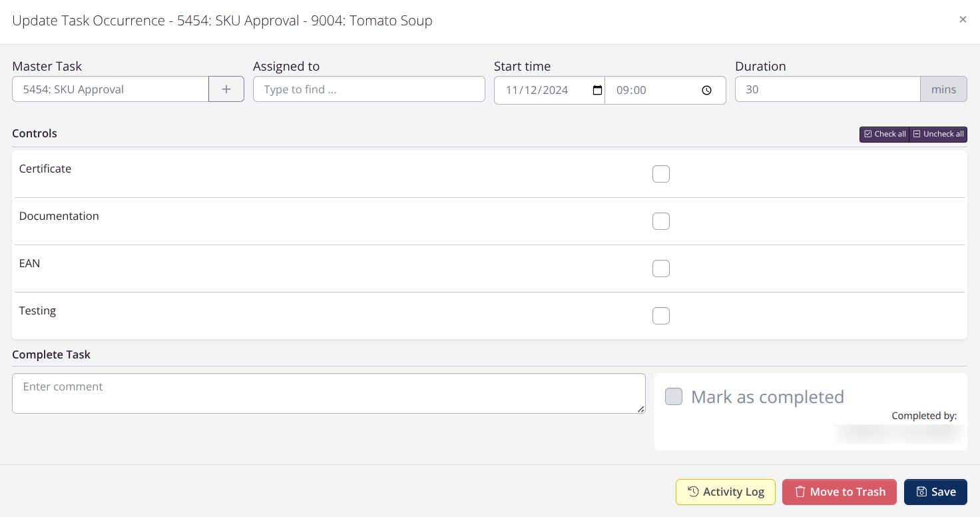Click the Check all button
Image resolution: width=980 pixels, height=517 pixels.
pos(884,134)
